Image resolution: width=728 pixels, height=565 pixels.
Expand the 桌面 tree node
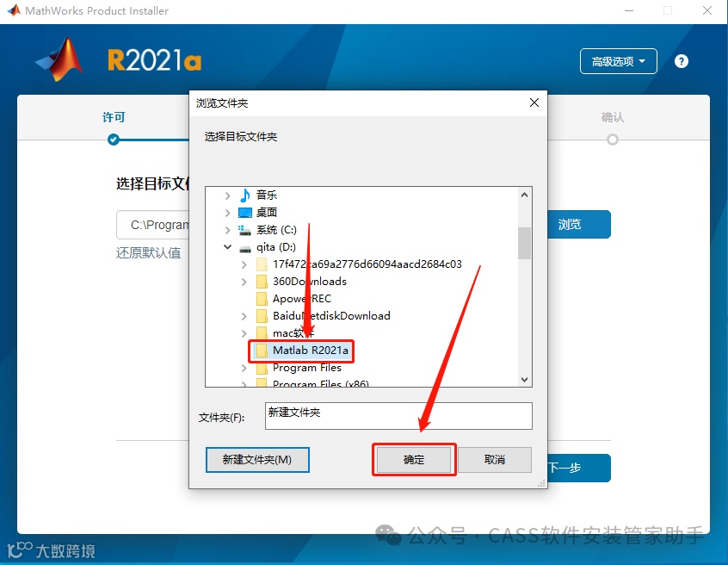pyautogui.click(x=227, y=213)
